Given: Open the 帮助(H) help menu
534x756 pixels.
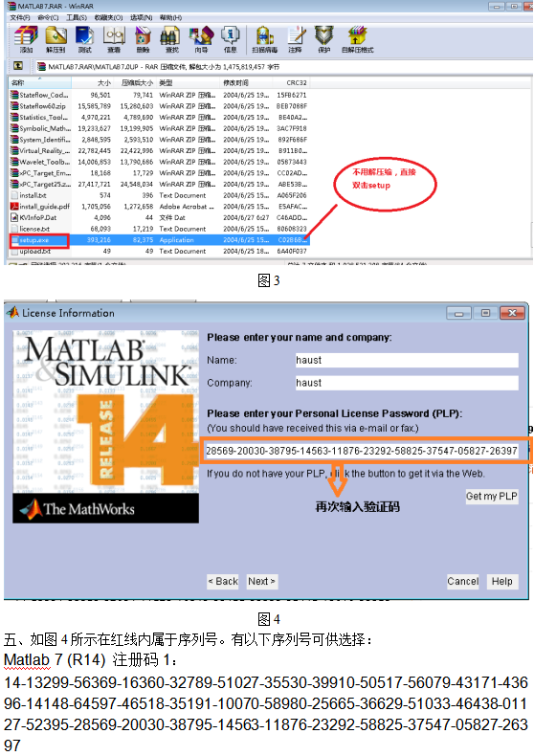Looking at the screenshot, I should (x=171, y=18).
